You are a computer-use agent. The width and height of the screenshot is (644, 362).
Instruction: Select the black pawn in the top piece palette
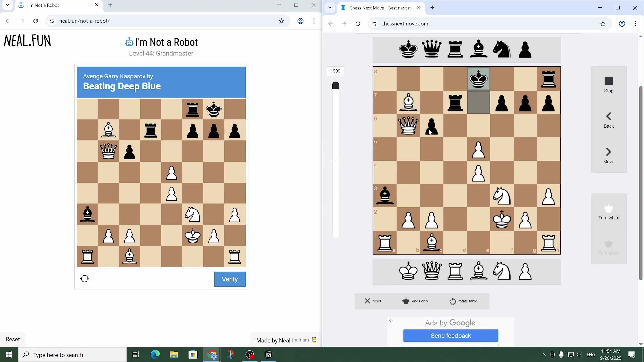pos(525,49)
